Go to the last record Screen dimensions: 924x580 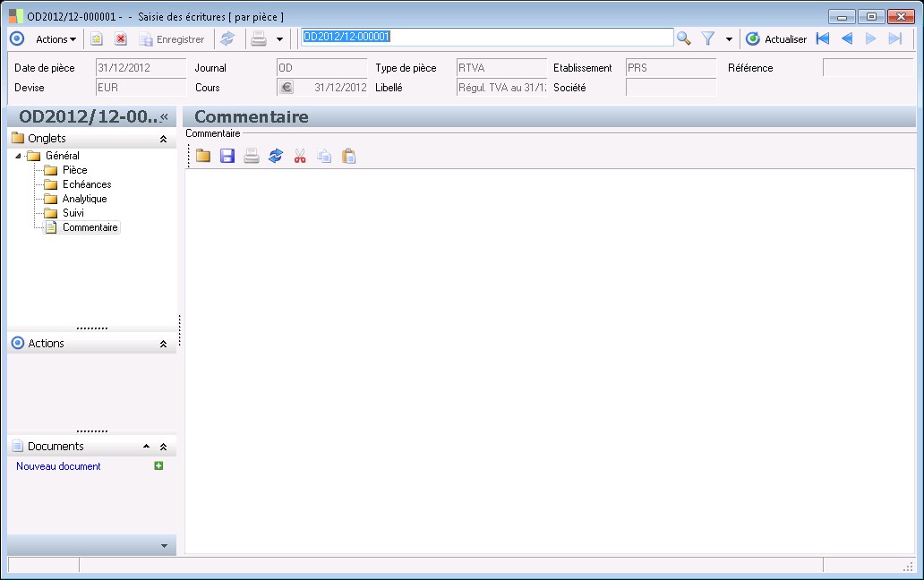pos(895,38)
